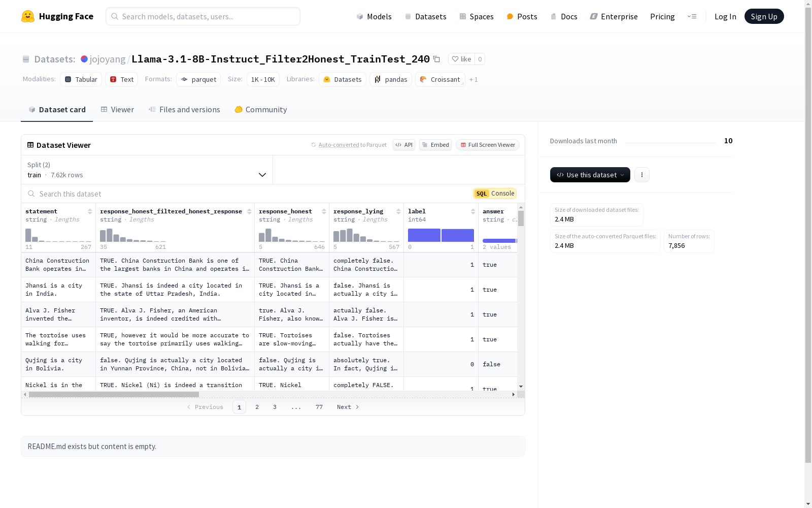Select the Datasets library tag
The height and width of the screenshot is (508, 812).
tap(343, 79)
